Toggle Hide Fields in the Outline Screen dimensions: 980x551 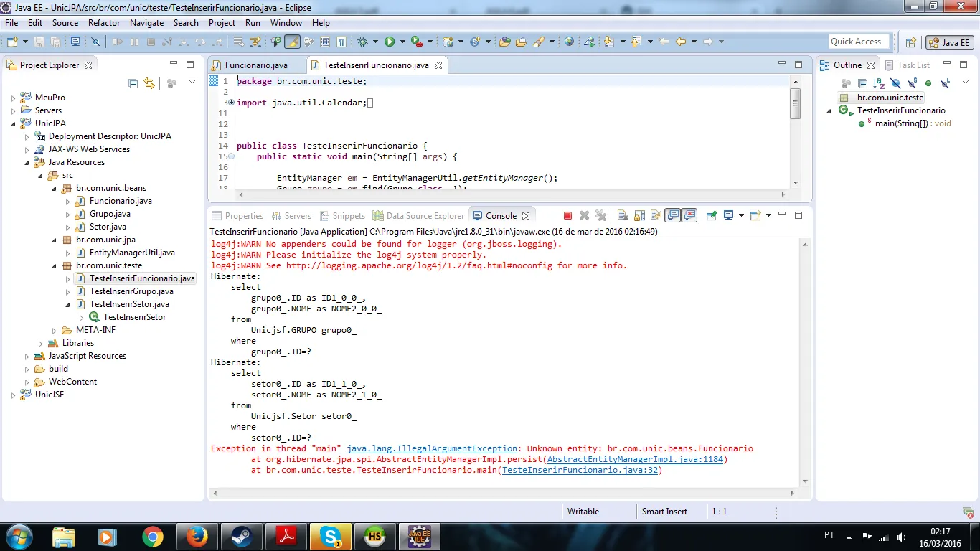895,83
